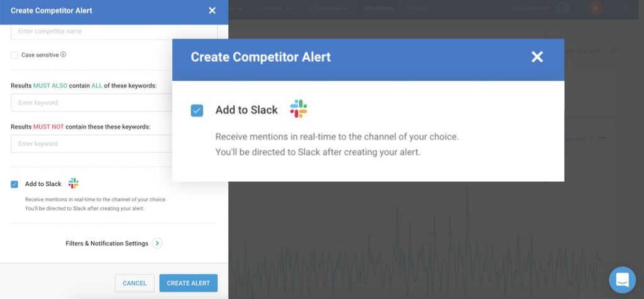Open the chat support bubble
Screen dimensions: 644x299
(622, 279)
